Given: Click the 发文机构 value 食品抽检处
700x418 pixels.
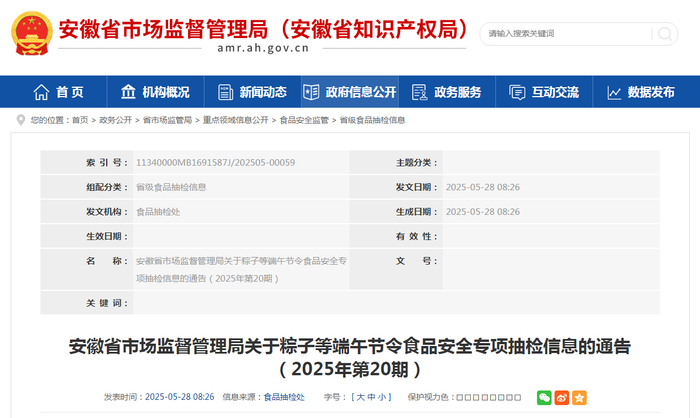Looking at the screenshot, I should pos(158,212).
